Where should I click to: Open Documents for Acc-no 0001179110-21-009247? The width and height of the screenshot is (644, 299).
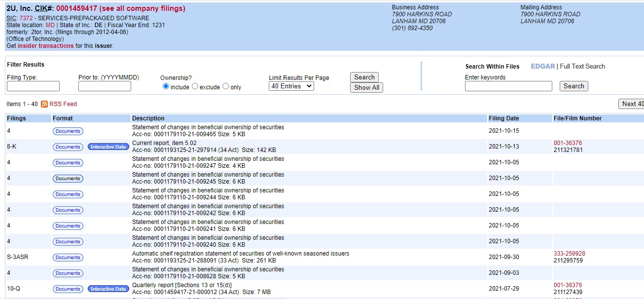coord(68,163)
